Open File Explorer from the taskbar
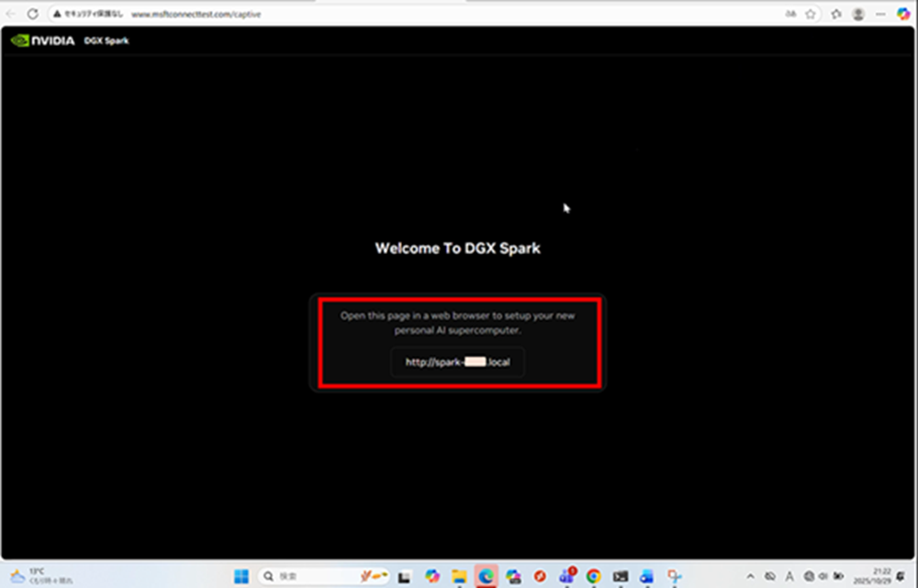This screenshot has height=588, width=918. [x=459, y=576]
